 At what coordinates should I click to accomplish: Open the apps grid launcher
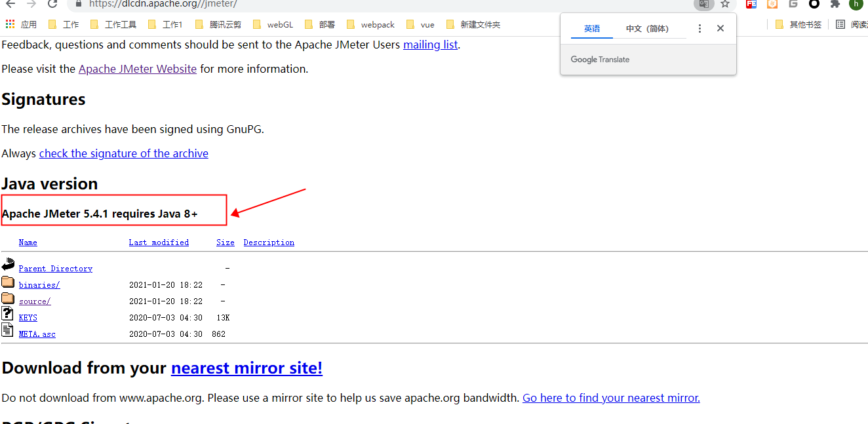(10, 24)
